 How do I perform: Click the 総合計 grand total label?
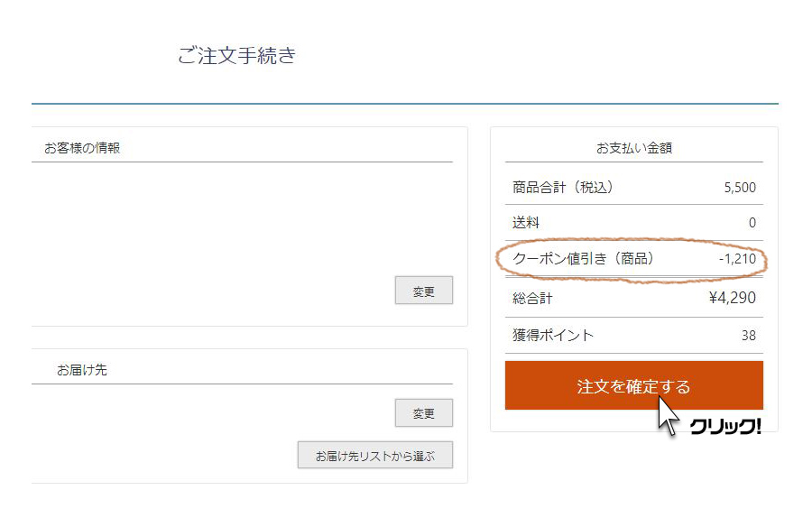[532, 299]
